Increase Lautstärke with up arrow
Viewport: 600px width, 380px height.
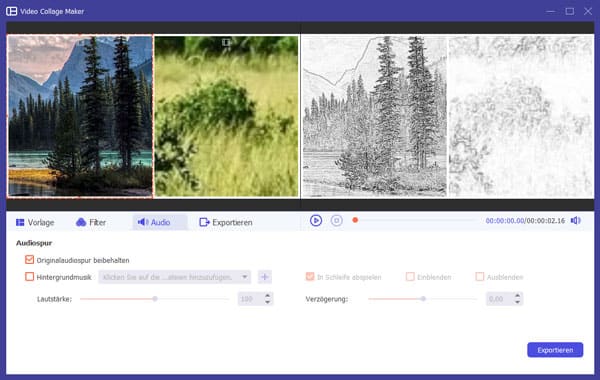pos(268,295)
